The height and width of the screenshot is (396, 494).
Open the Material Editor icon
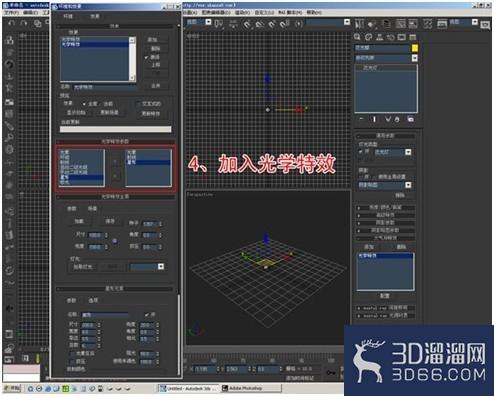point(428,24)
